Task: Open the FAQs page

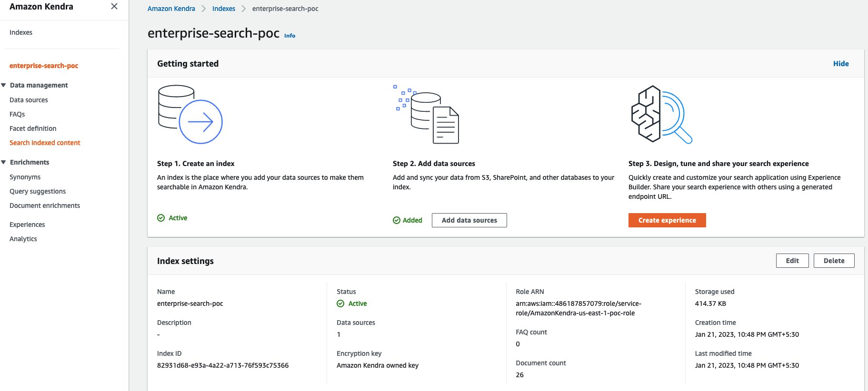Action: pos(17,114)
